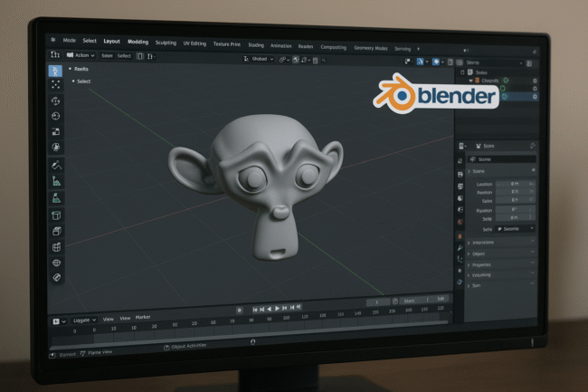Open the orange Object properties tab icon
Viewport: 588px width, 392px height.
460,236
